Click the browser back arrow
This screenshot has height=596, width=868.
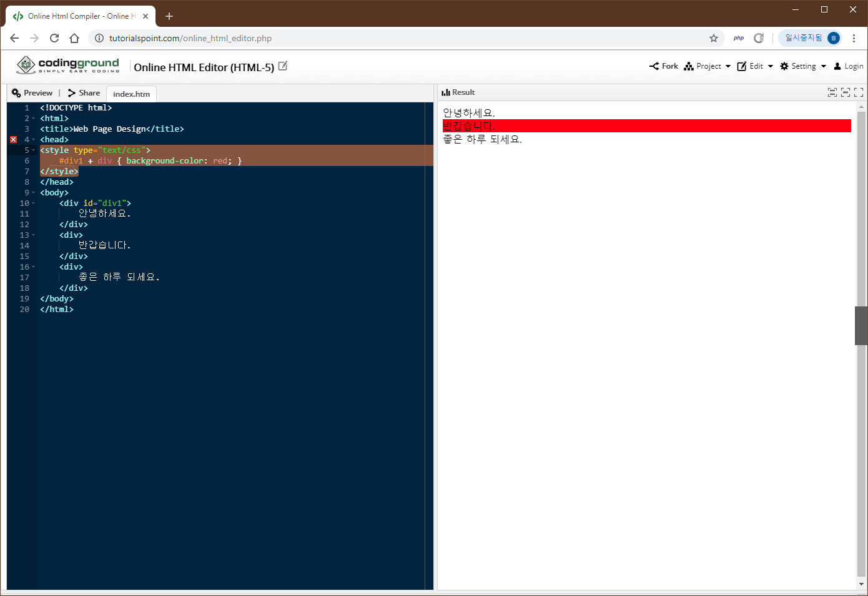[x=14, y=38]
